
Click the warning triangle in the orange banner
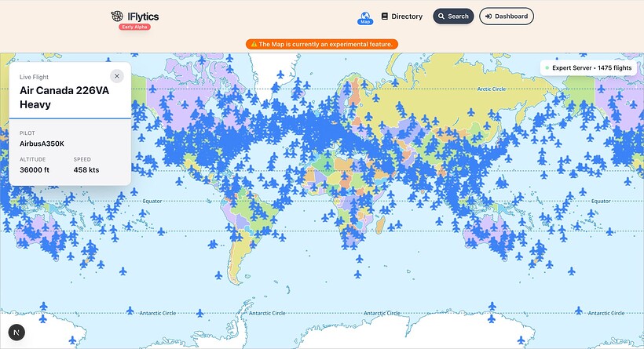point(254,44)
